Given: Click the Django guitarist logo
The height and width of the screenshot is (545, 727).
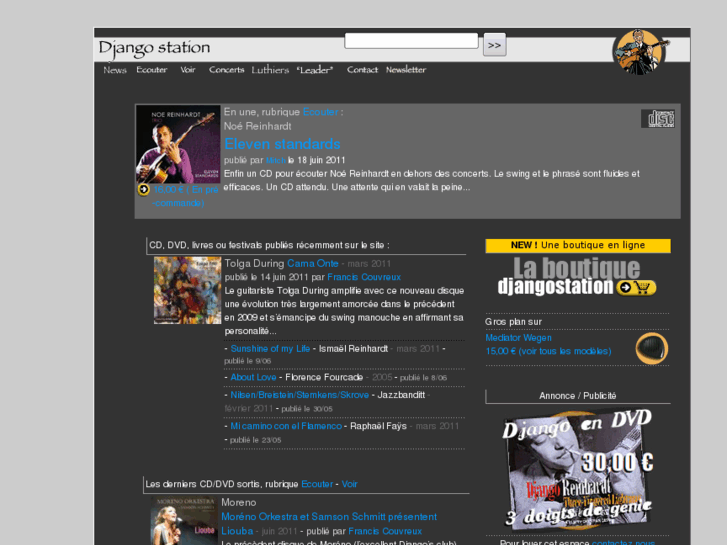Looking at the screenshot, I should (x=640, y=52).
